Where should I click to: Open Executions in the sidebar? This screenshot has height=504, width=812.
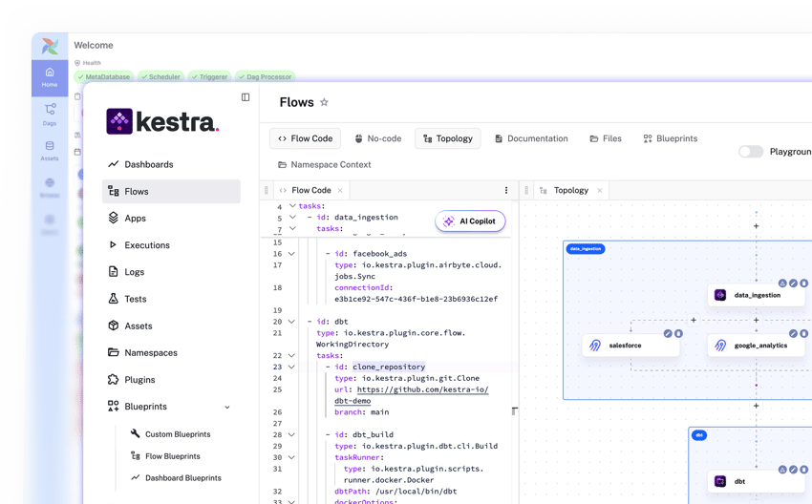[x=146, y=245]
